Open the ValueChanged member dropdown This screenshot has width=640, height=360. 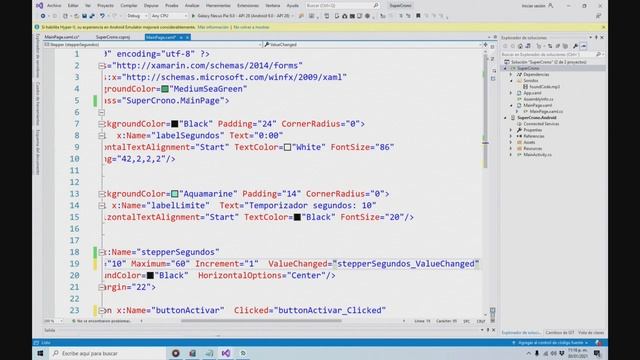(372, 44)
